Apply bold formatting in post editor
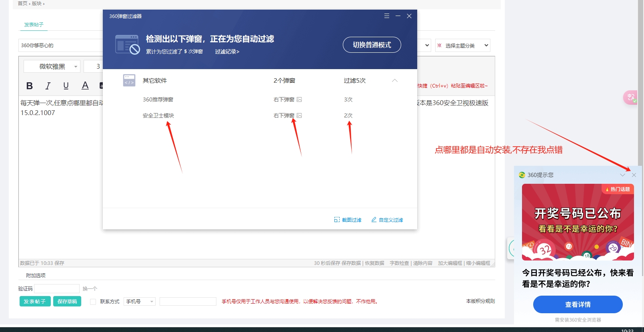Viewport: 644px width, 332px height. click(x=30, y=86)
